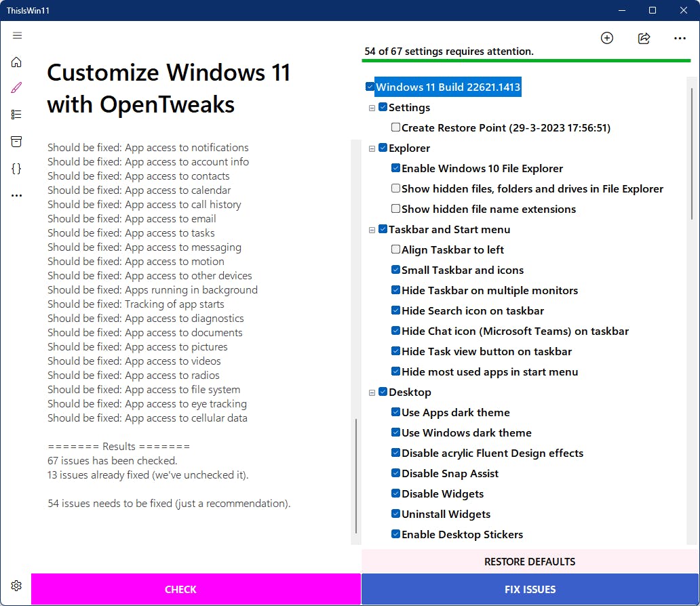Click log line 'App access to cellular data'

coord(147,418)
